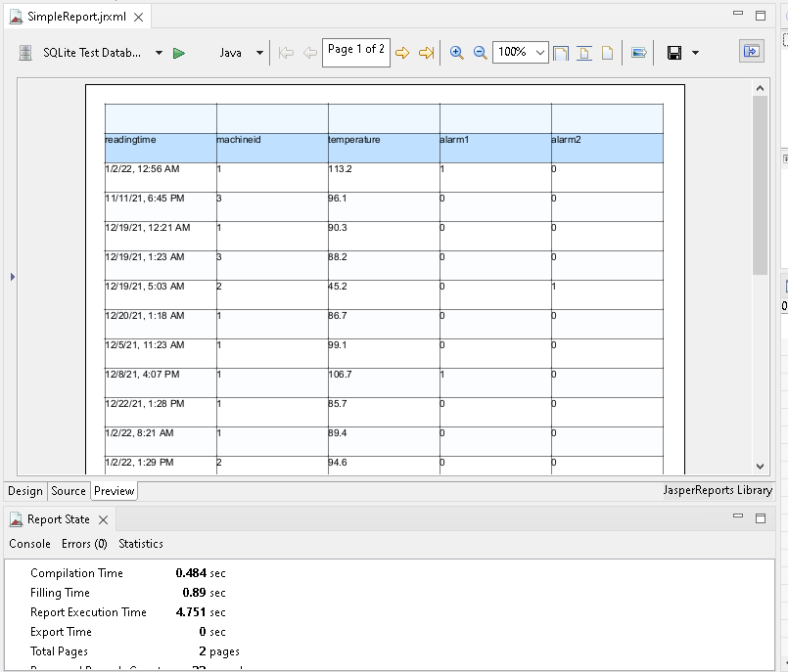Image resolution: width=788 pixels, height=672 pixels.
Task: Jump to the last page arrow
Action: click(426, 53)
